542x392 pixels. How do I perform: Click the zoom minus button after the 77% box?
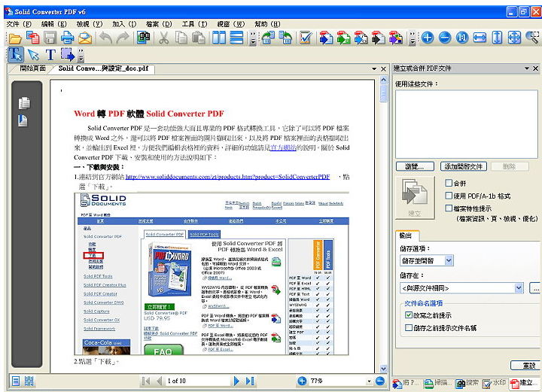point(380,381)
